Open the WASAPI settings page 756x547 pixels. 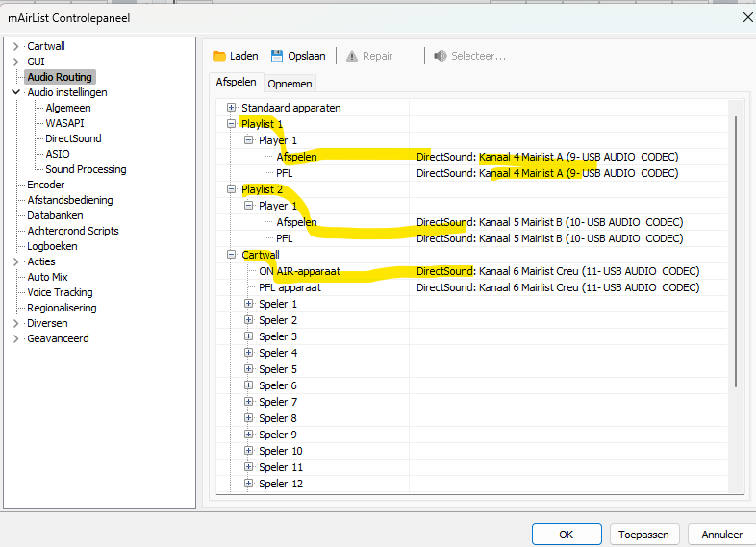[64, 123]
